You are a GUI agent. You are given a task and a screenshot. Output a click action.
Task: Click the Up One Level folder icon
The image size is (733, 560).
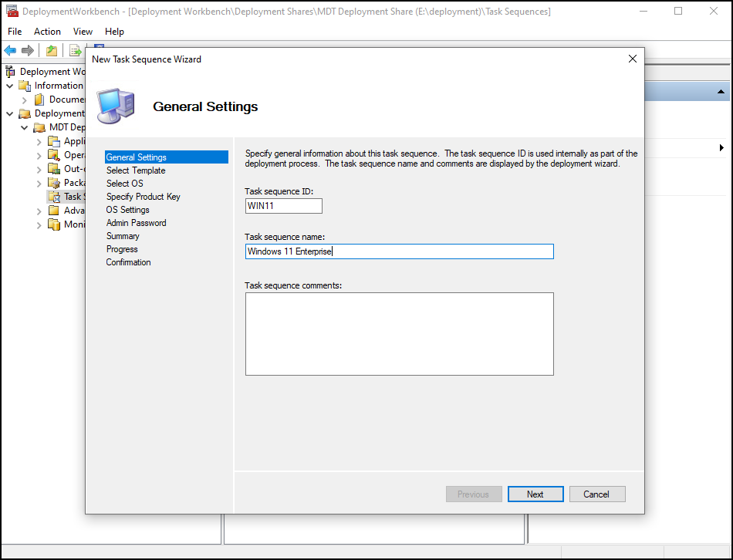(x=51, y=51)
